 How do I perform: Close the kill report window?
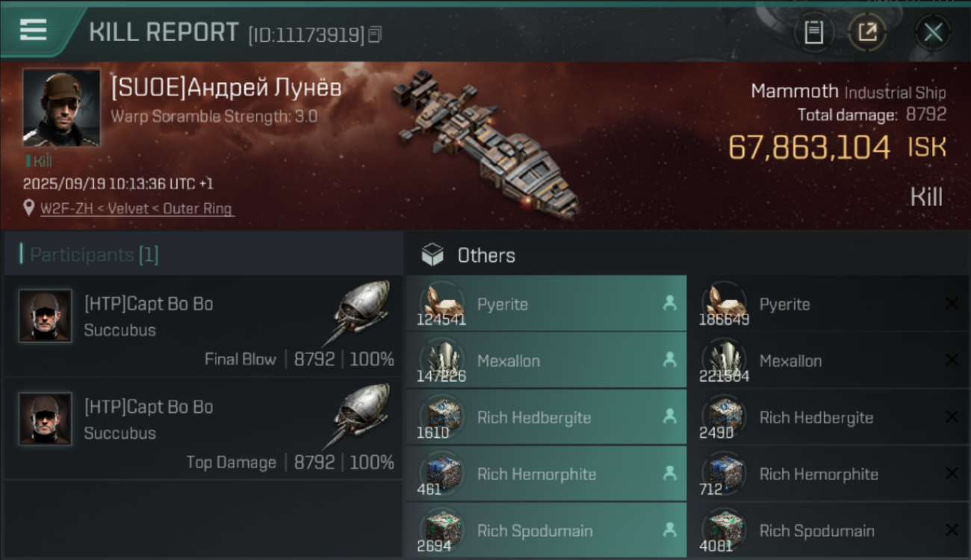(933, 32)
